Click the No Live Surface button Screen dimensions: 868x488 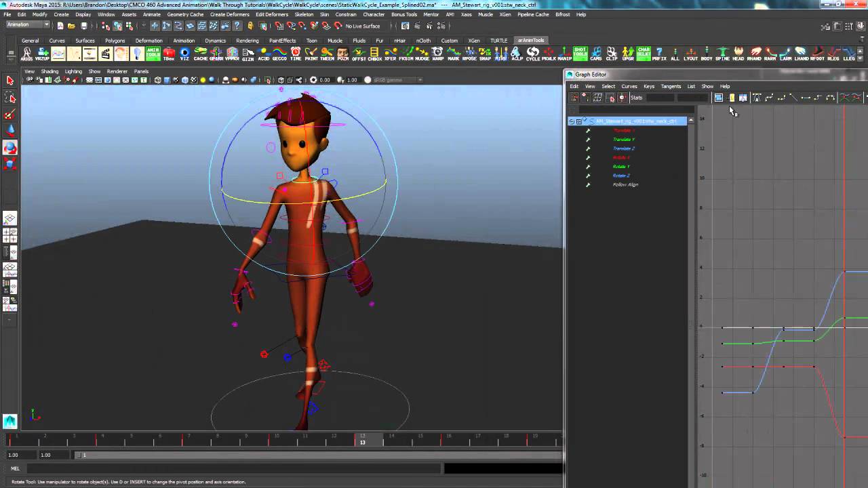click(363, 26)
